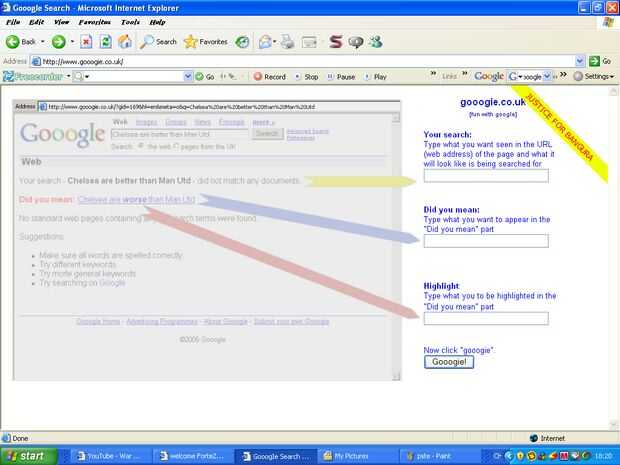This screenshot has width=620, height=465.
Task: Click the Your search input field
Action: pyautogui.click(x=486, y=176)
